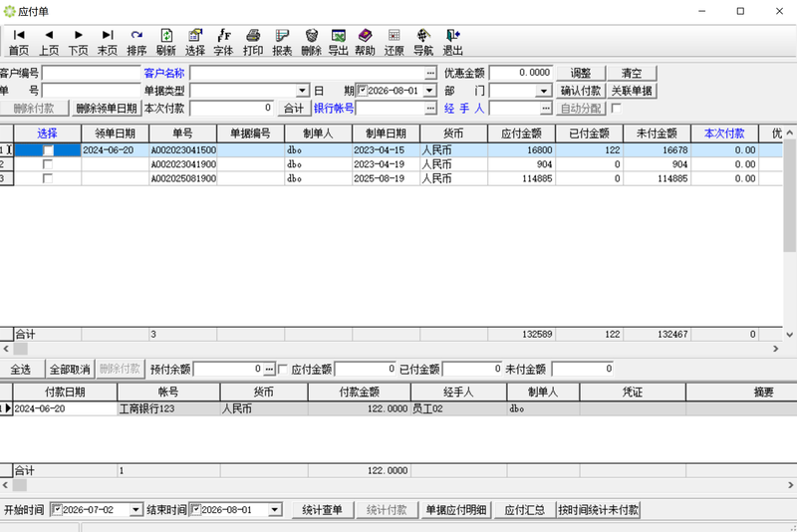
Task: Open 结束时间 date dropdown arrow
Action: point(275,510)
